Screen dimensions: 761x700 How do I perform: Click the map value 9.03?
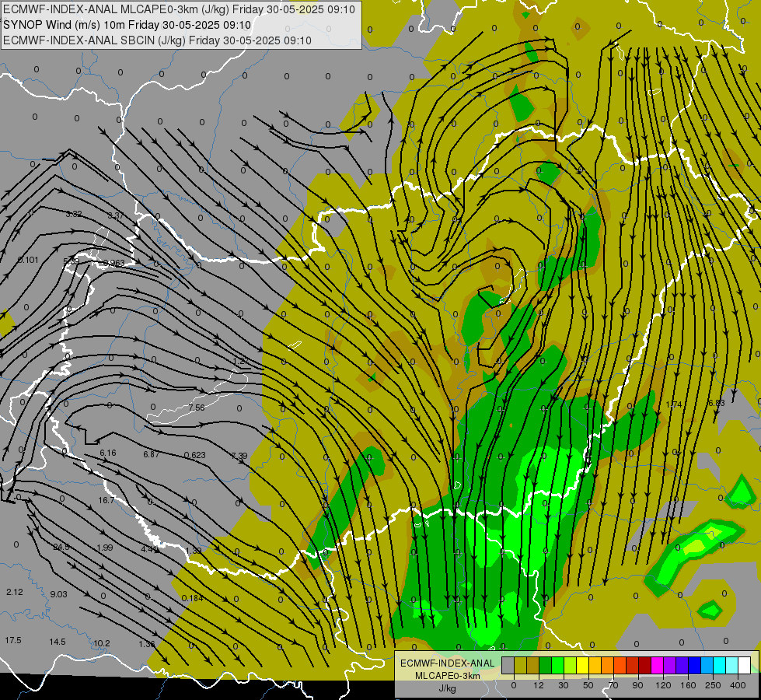click(x=59, y=594)
